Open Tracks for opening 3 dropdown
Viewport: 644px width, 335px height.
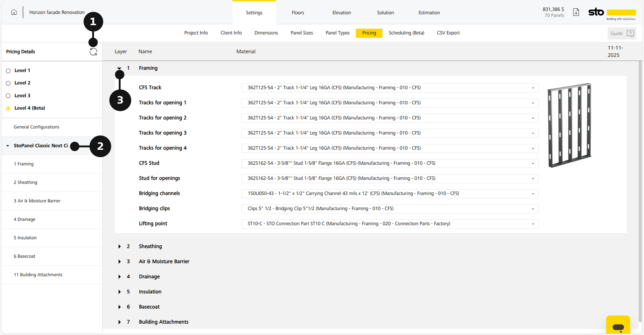pyautogui.click(x=390, y=133)
